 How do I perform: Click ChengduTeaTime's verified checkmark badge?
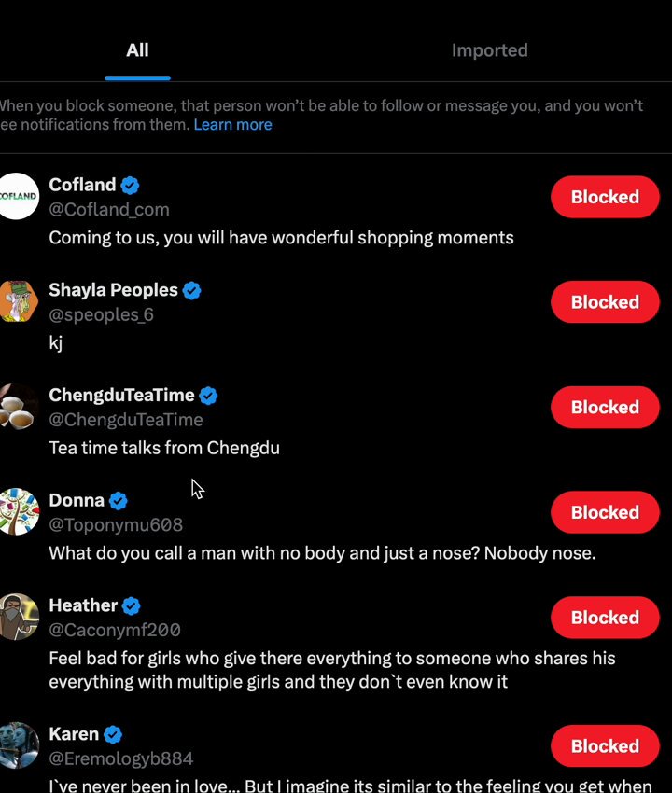(x=208, y=396)
